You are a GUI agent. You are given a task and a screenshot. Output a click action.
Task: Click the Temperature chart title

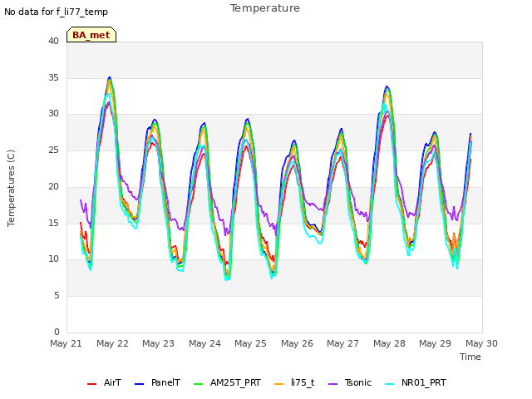click(x=265, y=8)
